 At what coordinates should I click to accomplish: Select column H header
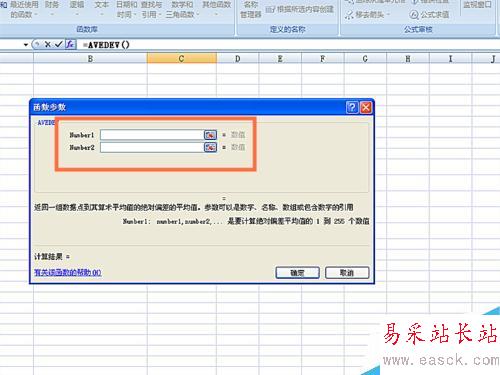408,59
